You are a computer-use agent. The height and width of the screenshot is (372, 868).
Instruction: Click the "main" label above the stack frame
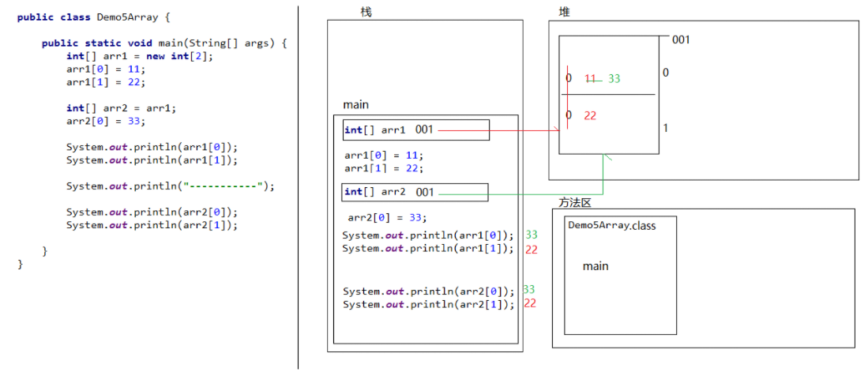click(x=356, y=104)
